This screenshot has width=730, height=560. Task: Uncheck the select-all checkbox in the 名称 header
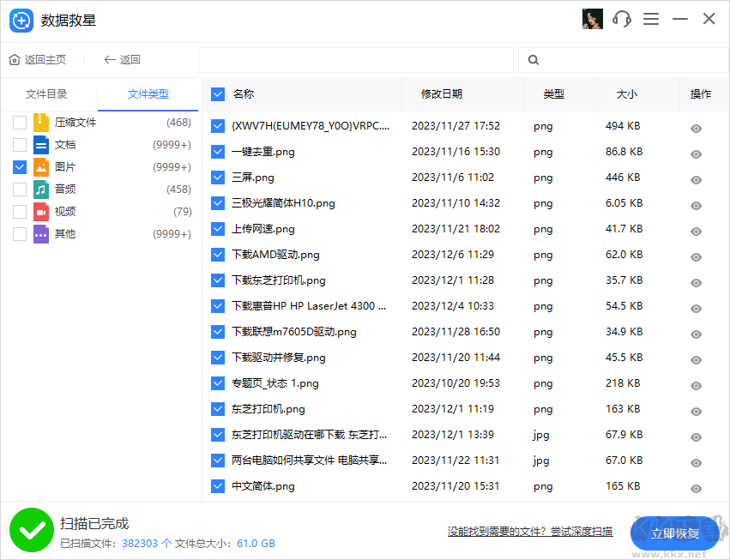coord(217,93)
